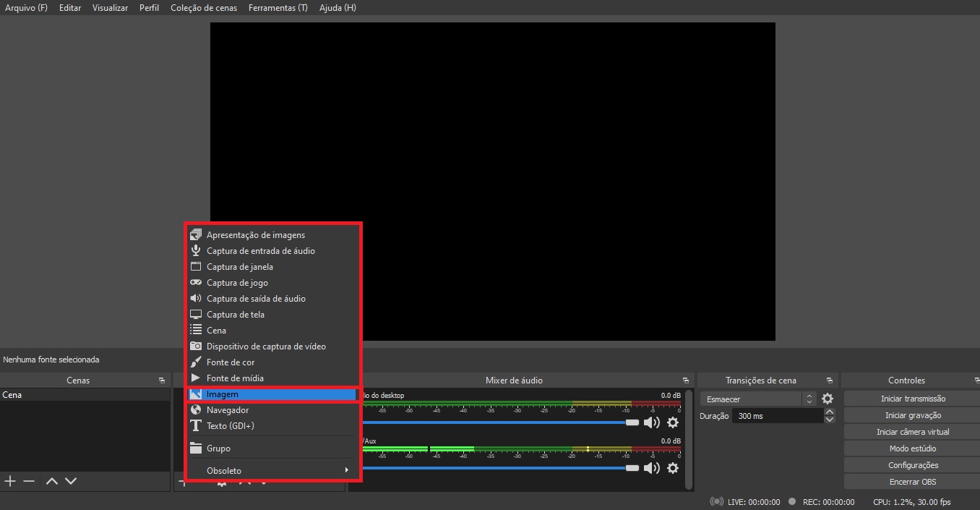
Task: Increase the Duração value with stepper
Action: (x=830, y=412)
